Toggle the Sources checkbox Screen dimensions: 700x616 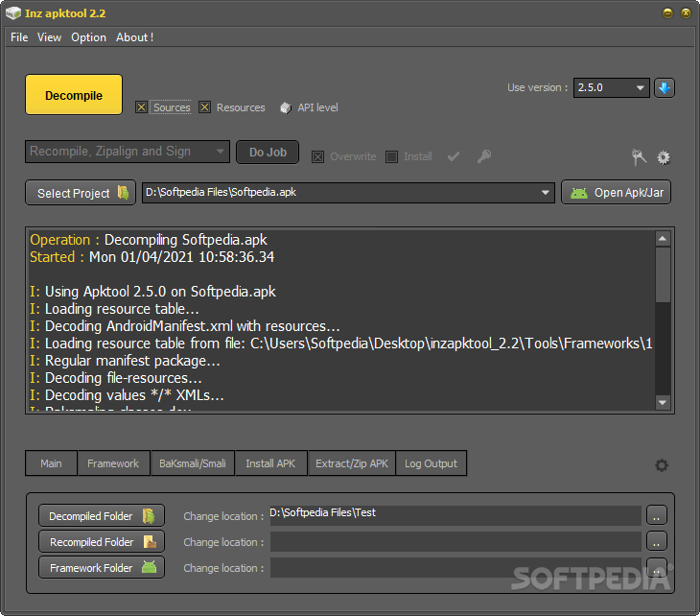142,107
